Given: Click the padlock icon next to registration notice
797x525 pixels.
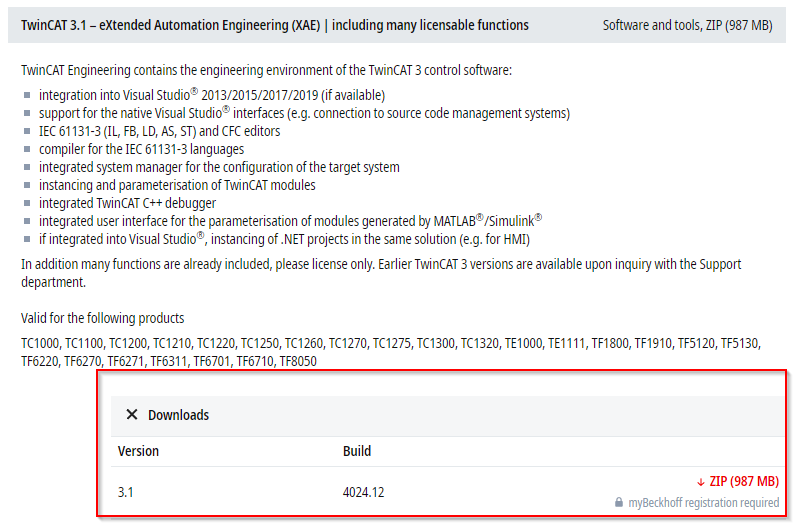Looking at the screenshot, I should 619,503.
